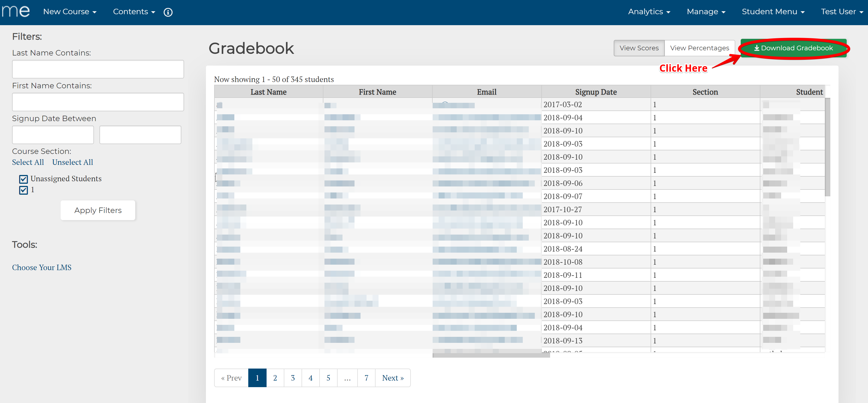Open the New Course dropdown
The width and height of the screenshot is (868, 403).
pyautogui.click(x=70, y=12)
